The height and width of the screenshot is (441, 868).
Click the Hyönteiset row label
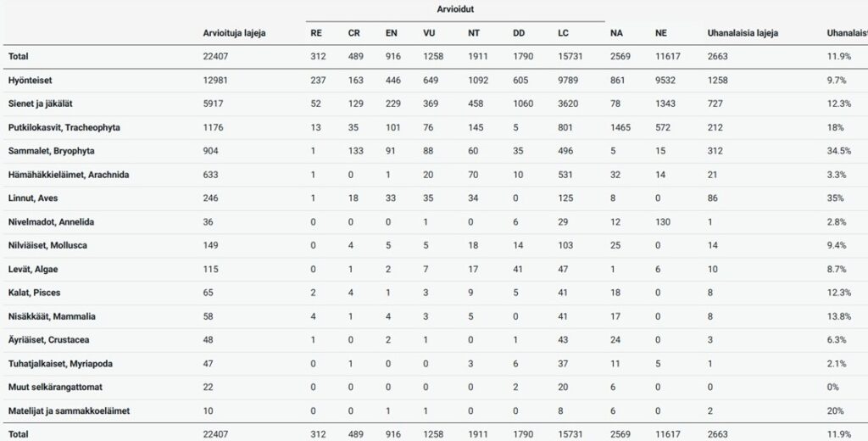coord(31,79)
